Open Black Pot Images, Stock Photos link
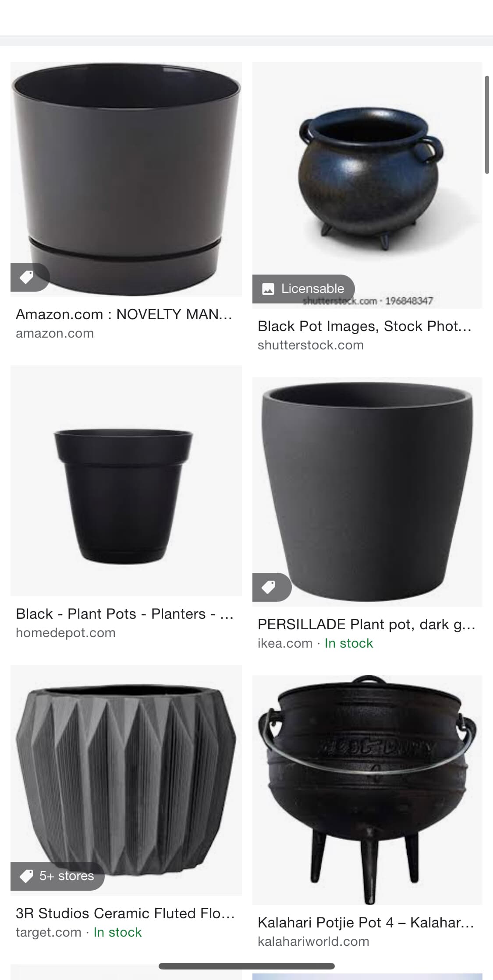This screenshot has height=980, width=493. pyautogui.click(x=365, y=326)
